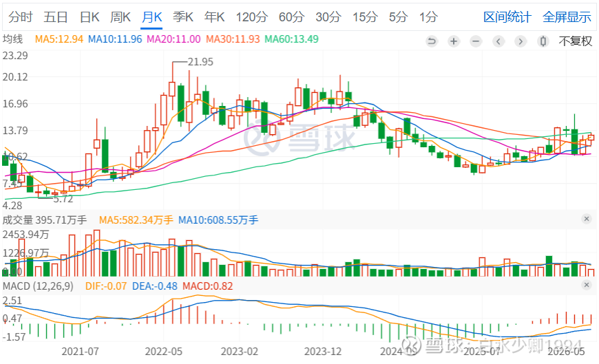The height and width of the screenshot is (364, 599).
Task: Click the MACD:0.82 value
Action: point(207,286)
